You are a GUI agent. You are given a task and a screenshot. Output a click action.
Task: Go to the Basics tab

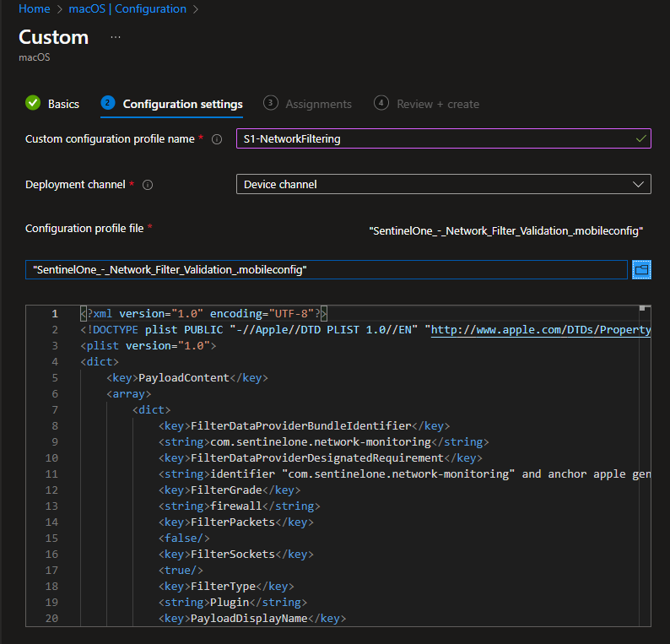coord(63,104)
